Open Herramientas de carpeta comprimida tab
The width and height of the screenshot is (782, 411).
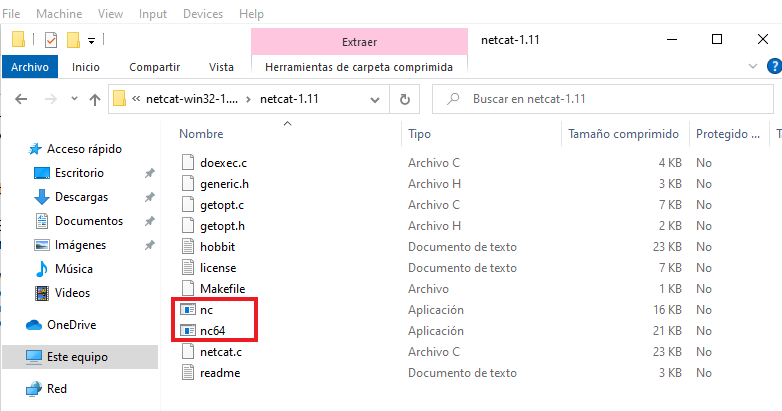pyautogui.click(x=359, y=67)
